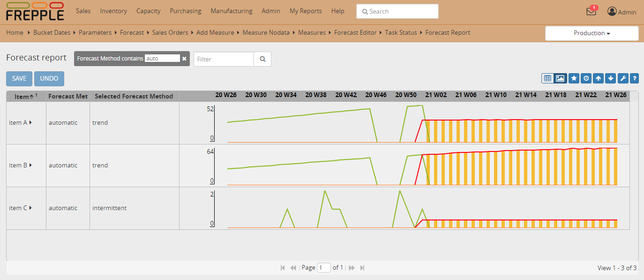
Task: Expand the item C row details
Action: tap(30, 208)
